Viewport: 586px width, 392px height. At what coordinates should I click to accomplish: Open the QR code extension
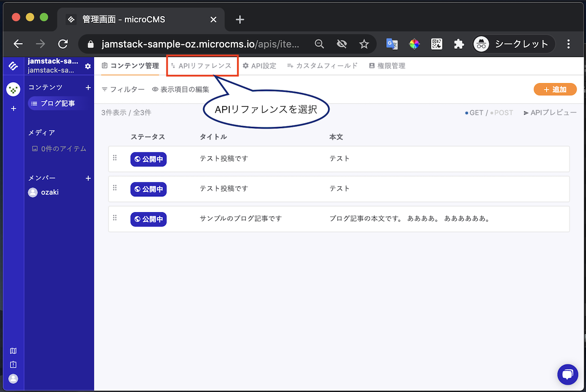click(437, 44)
